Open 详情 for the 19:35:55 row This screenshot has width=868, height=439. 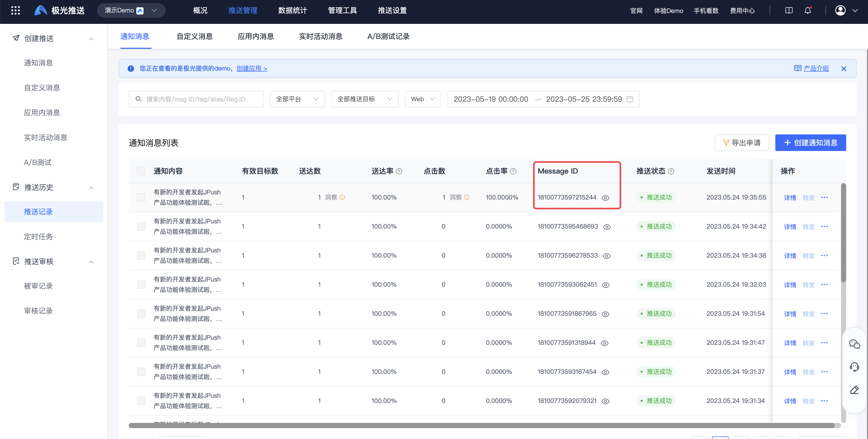tap(790, 198)
